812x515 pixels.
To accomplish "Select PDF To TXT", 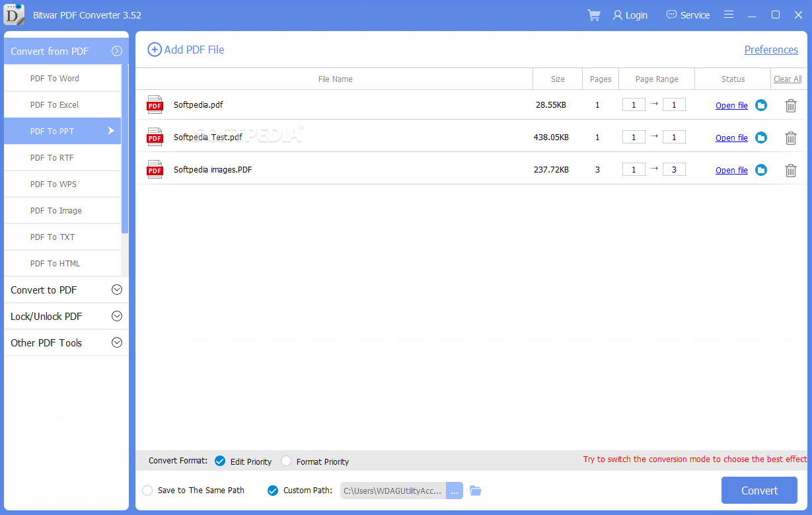I will (62, 237).
